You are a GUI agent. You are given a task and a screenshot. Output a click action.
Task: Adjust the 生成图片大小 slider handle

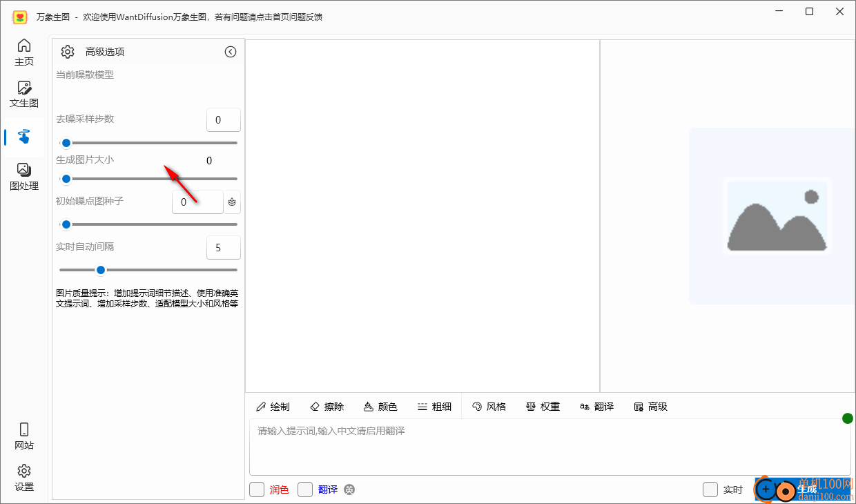(66, 179)
